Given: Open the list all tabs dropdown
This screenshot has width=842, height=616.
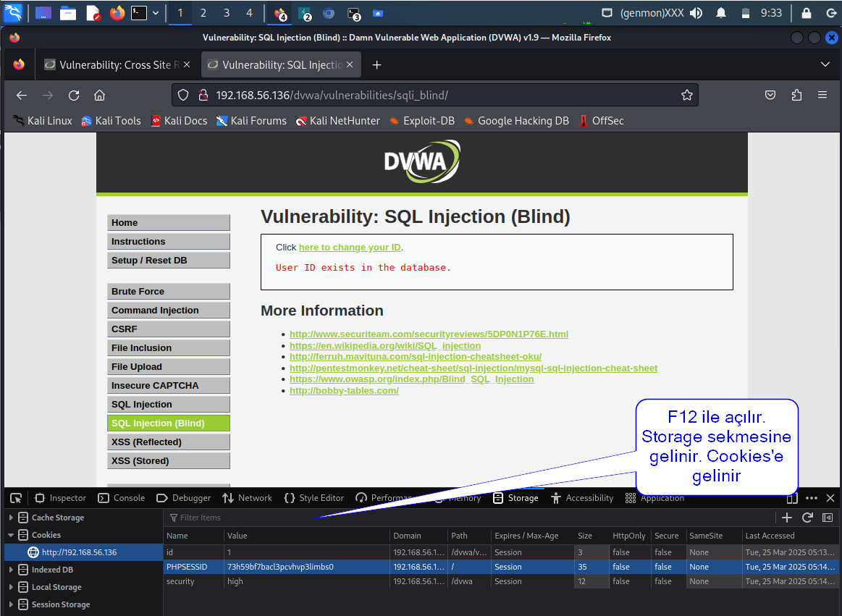Looking at the screenshot, I should tap(825, 64).
